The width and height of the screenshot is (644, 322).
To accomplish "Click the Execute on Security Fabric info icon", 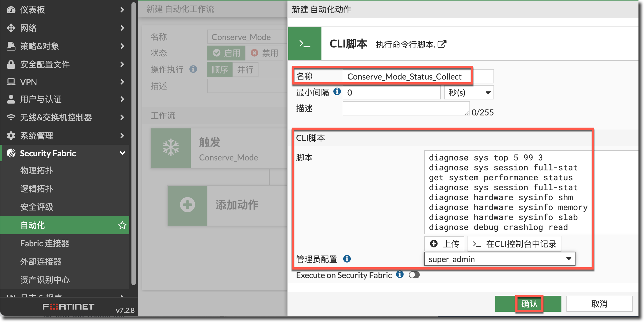I will (400, 274).
